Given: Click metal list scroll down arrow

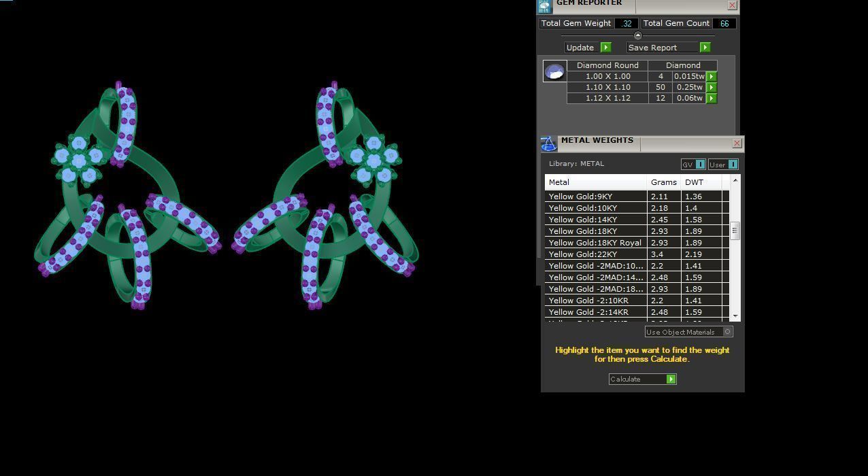Looking at the screenshot, I should tap(735, 316).
